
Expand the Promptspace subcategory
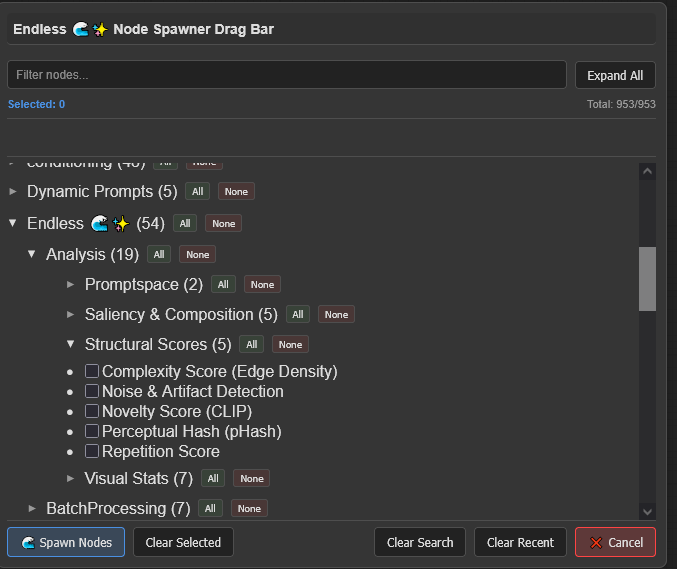pos(71,284)
